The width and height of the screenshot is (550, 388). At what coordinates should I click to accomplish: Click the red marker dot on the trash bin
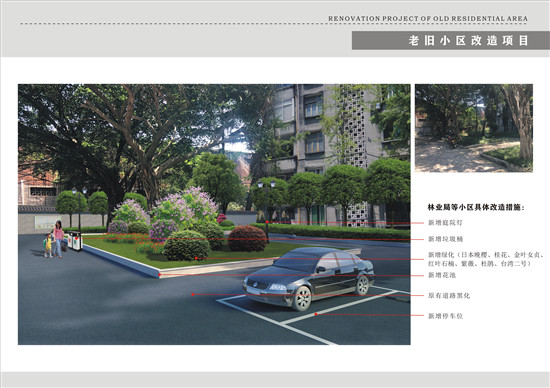coord(76,239)
